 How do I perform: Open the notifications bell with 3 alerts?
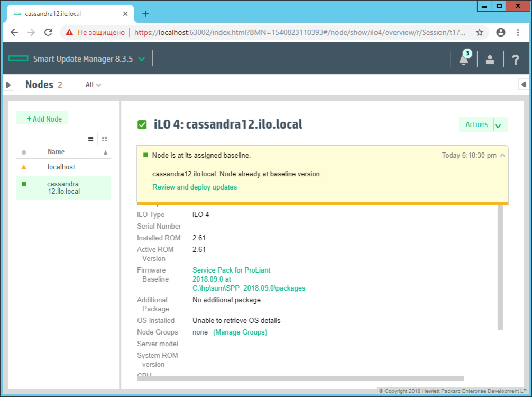point(463,59)
